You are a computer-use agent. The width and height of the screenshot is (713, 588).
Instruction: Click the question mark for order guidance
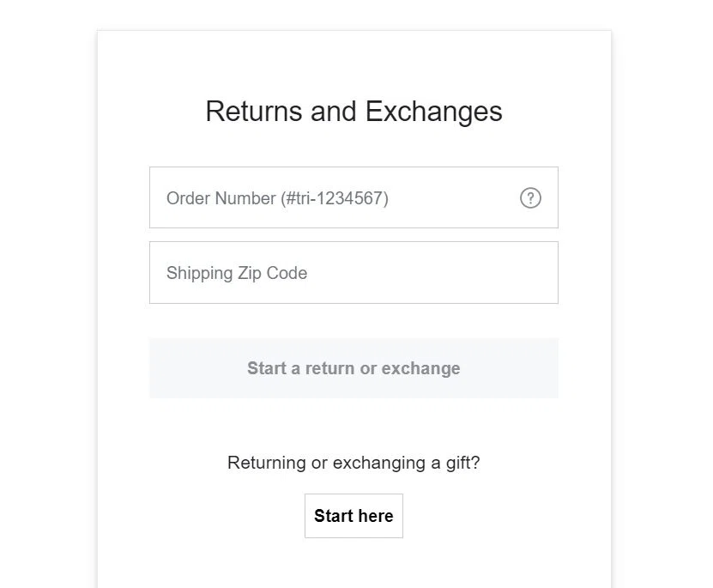[530, 198]
